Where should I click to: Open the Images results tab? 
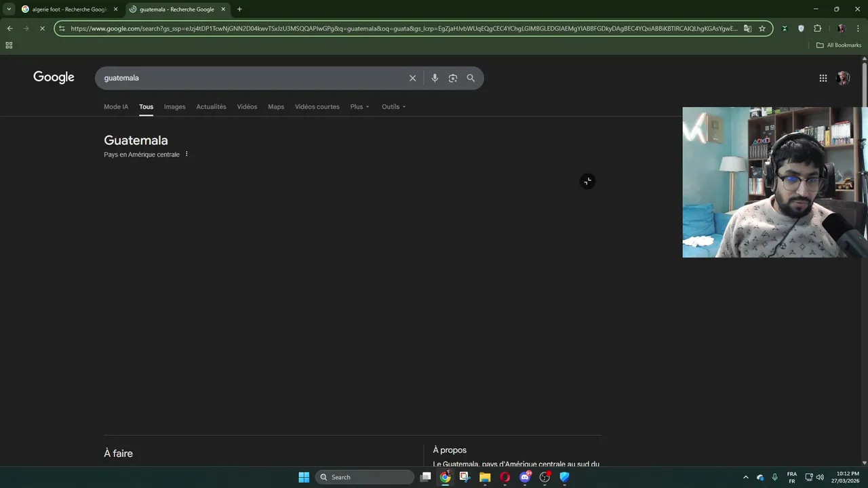click(x=174, y=106)
